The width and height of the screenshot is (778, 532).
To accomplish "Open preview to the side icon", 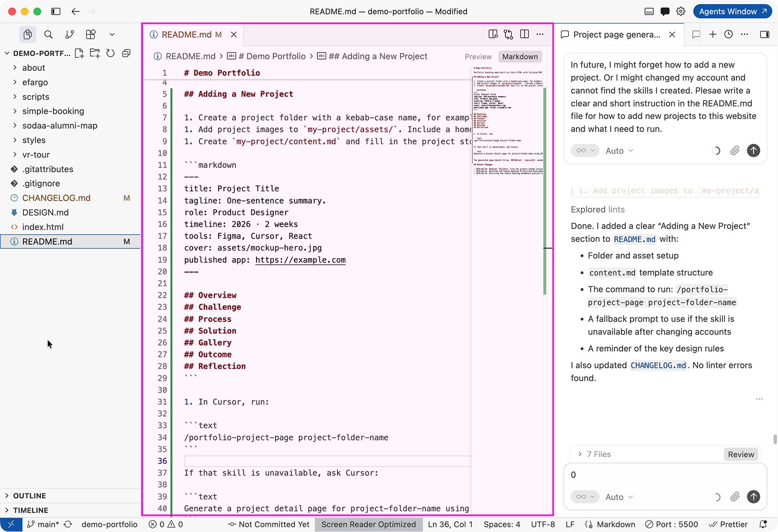I will [493, 34].
